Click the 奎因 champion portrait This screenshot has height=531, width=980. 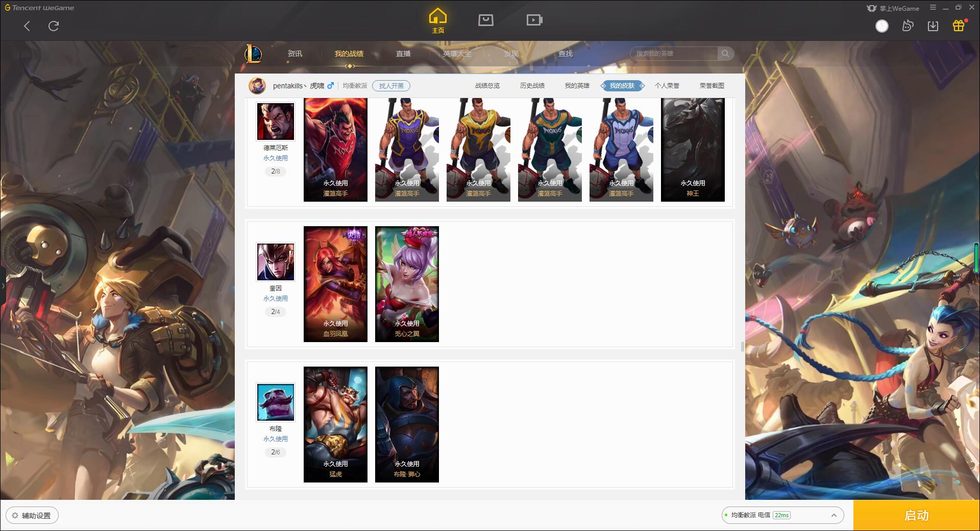pyautogui.click(x=276, y=262)
